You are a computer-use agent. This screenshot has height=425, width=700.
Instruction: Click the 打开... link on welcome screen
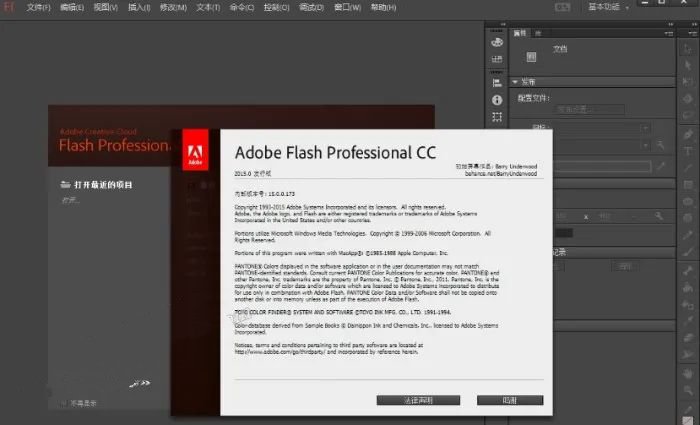(x=71, y=200)
